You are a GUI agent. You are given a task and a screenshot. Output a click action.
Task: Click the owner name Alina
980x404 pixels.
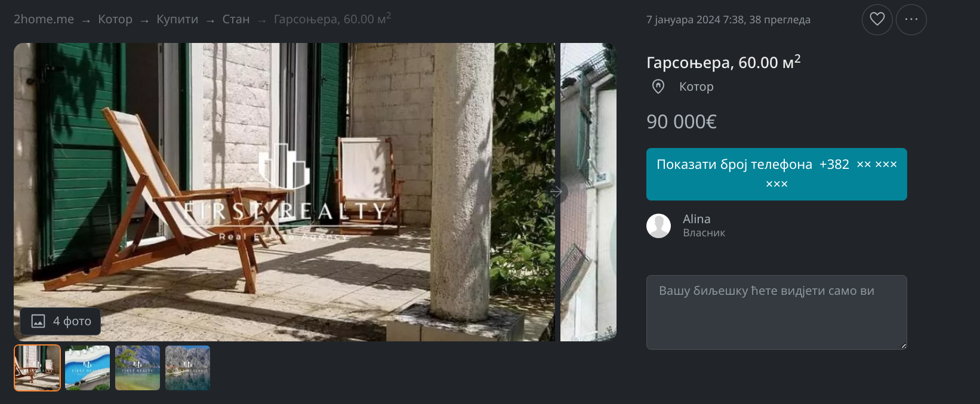tap(697, 219)
